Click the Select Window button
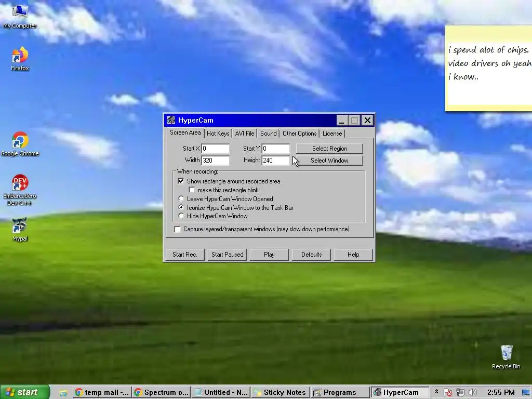The height and width of the screenshot is (399, 532). tap(329, 161)
